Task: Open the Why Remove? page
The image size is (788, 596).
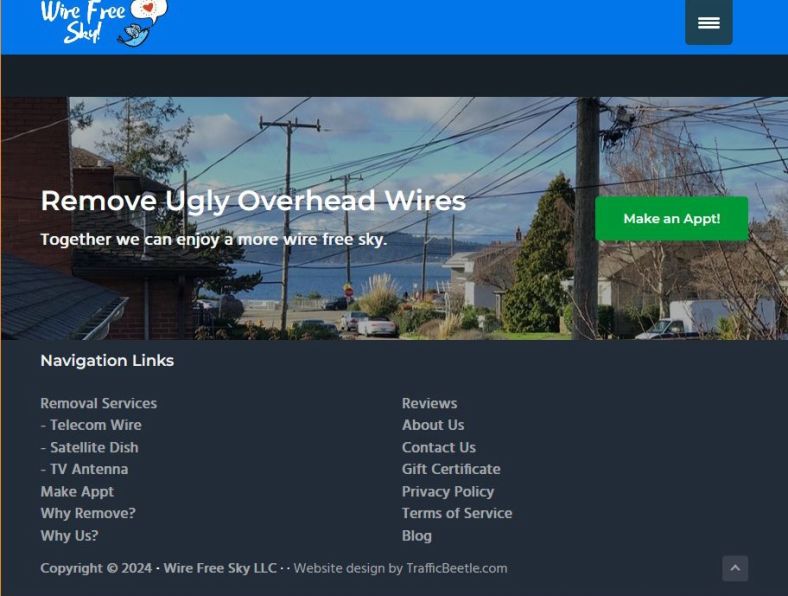Action: coord(88,513)
